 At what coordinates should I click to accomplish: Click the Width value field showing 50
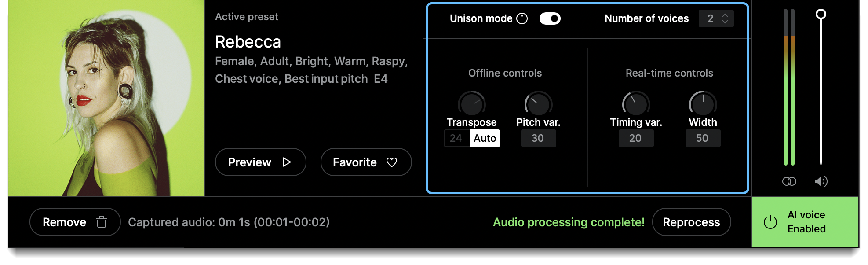coord(703,138)
